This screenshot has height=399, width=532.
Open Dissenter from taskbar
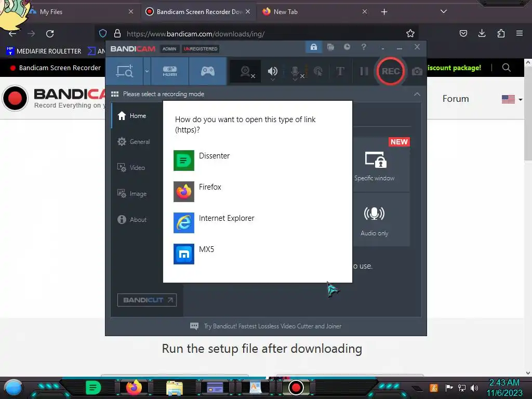click(x=93, y=388)
